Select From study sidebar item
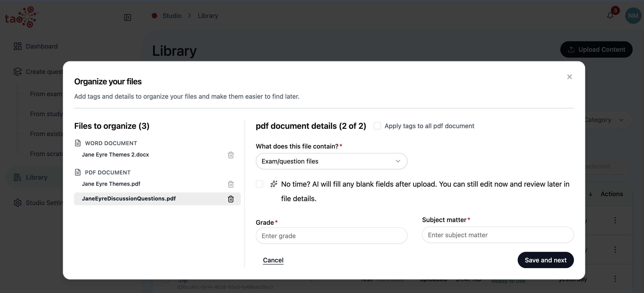The width and height of the screenshot is (644, 293). tap(46, 114)
